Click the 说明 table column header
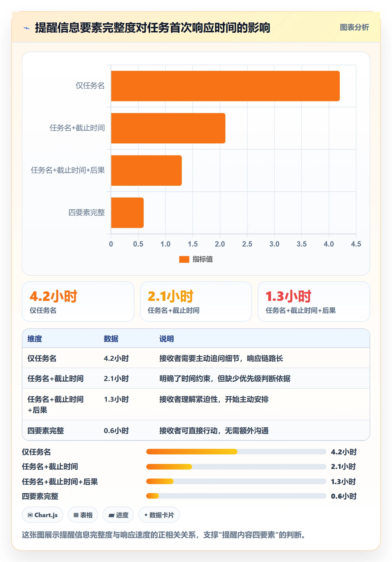 (x=167, y=339)
